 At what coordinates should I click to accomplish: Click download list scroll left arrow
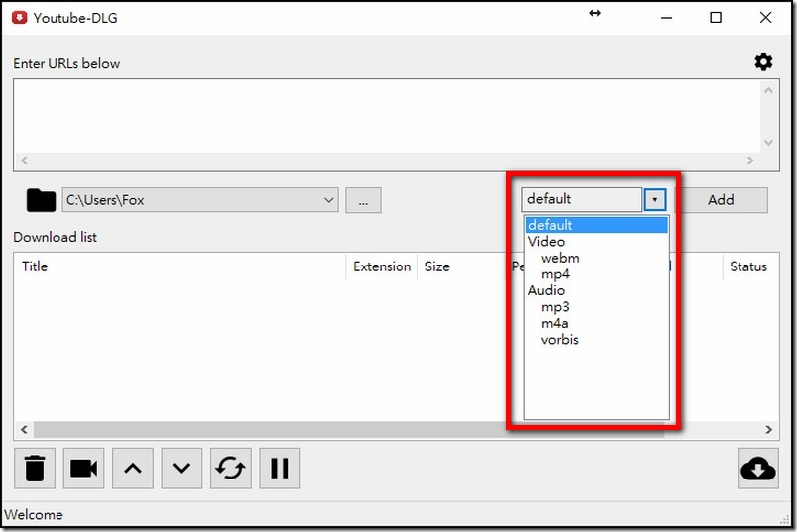(24, 429)
